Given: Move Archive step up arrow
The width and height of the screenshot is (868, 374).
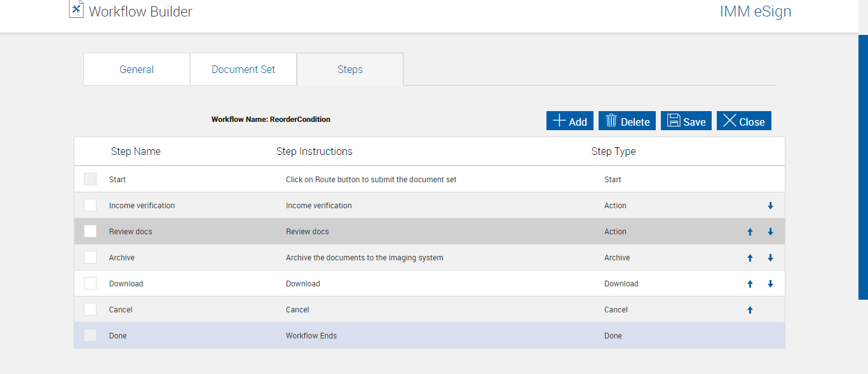Looking at the screenshot, I should pyautogui.click(x=750, y=258).
